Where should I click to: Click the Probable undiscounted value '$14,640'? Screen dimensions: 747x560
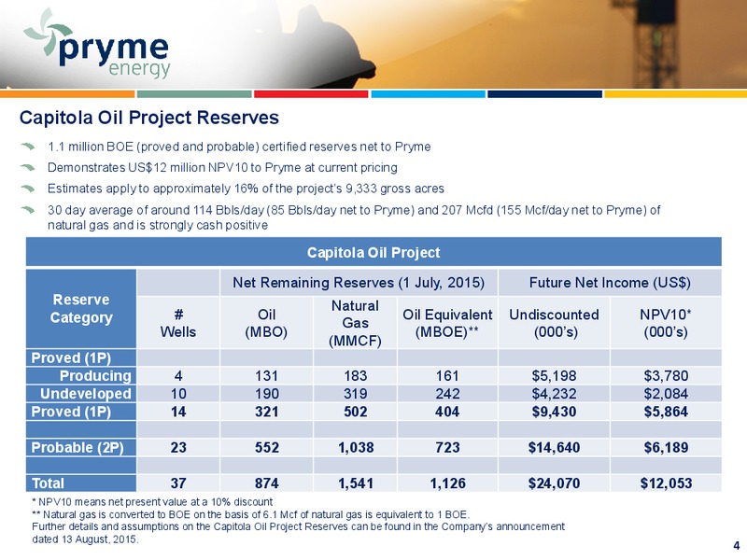554,448
